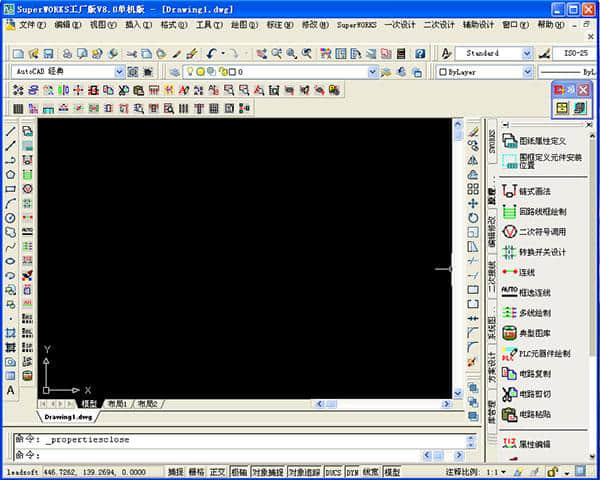600x480 pixels.
Task: Toggle 正交 ortho mode in status bar
Action: click(218, 472)
